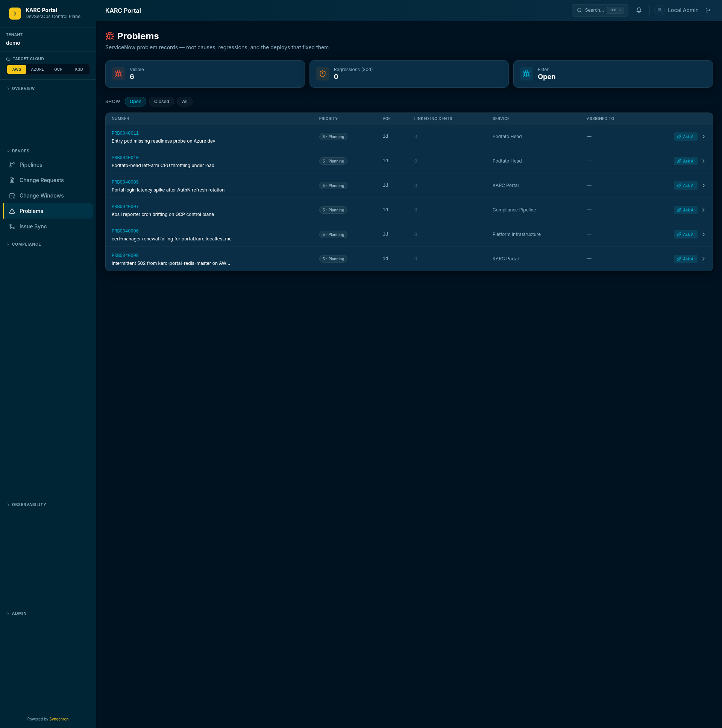The image size is (722, 728).
Task: Open PRB0040006 row chevron
Action: [x=703, y=235]
